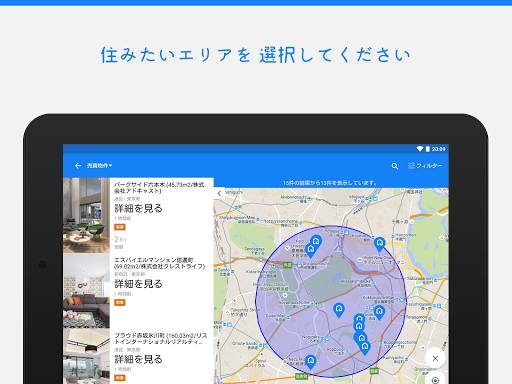Open the ブラウド赤坂氷川町 listing photo

[86, 357]
